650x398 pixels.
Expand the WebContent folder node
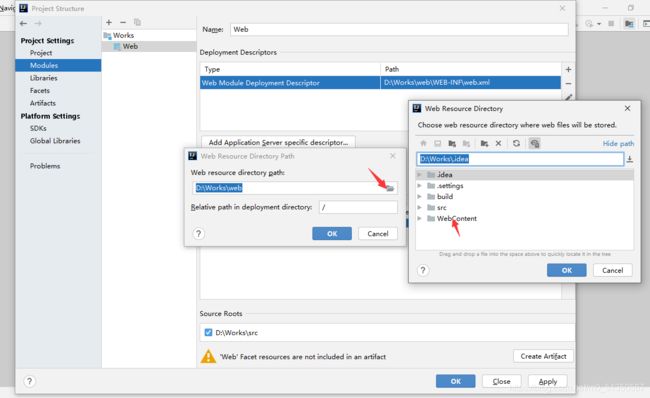coord(420,218)
